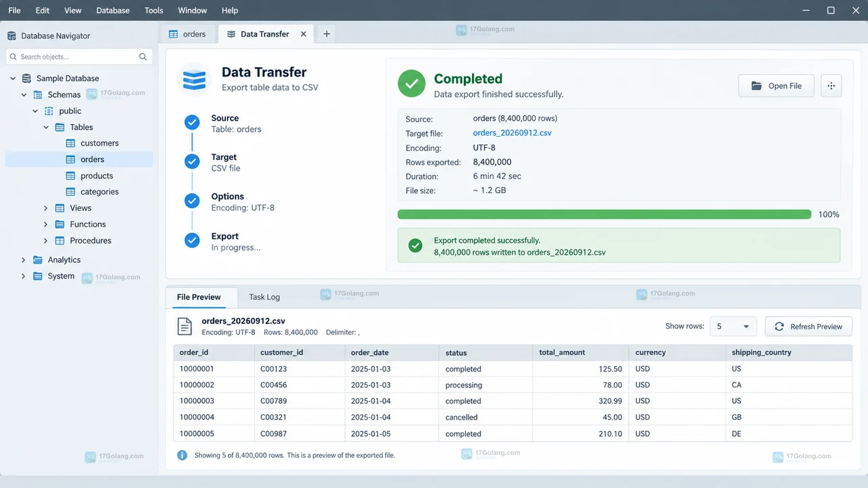Screen dimensions: 868x488
Task: Open the File menu
Action: (14, 10)
